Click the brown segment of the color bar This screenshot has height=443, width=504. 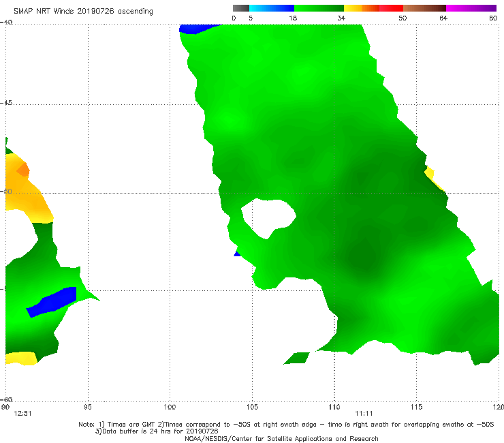pos(424,8)
